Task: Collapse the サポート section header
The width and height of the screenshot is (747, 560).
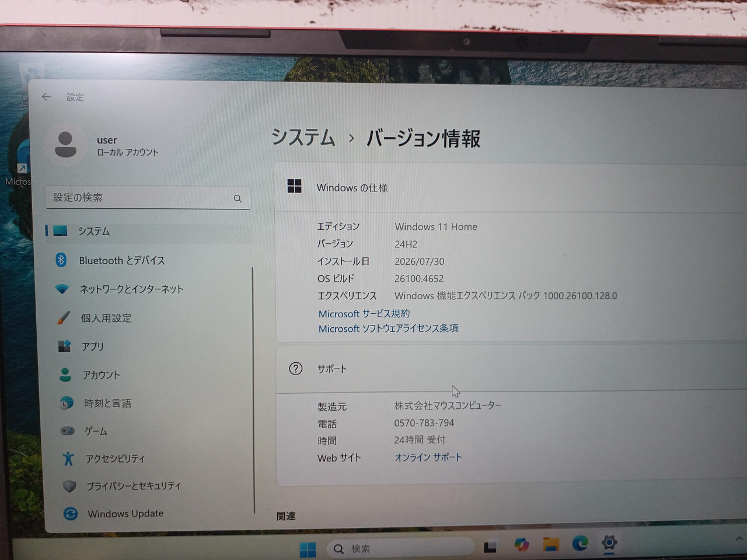Action: (511, 369)
